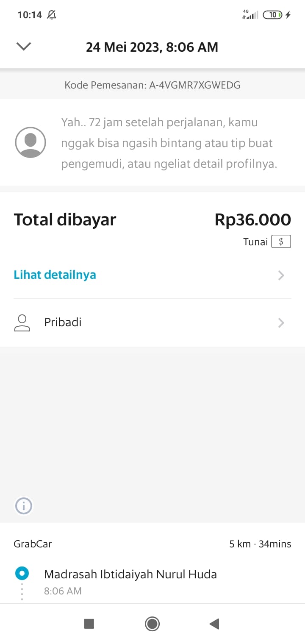Tap the driver profile avatar icon

[30, 142]
